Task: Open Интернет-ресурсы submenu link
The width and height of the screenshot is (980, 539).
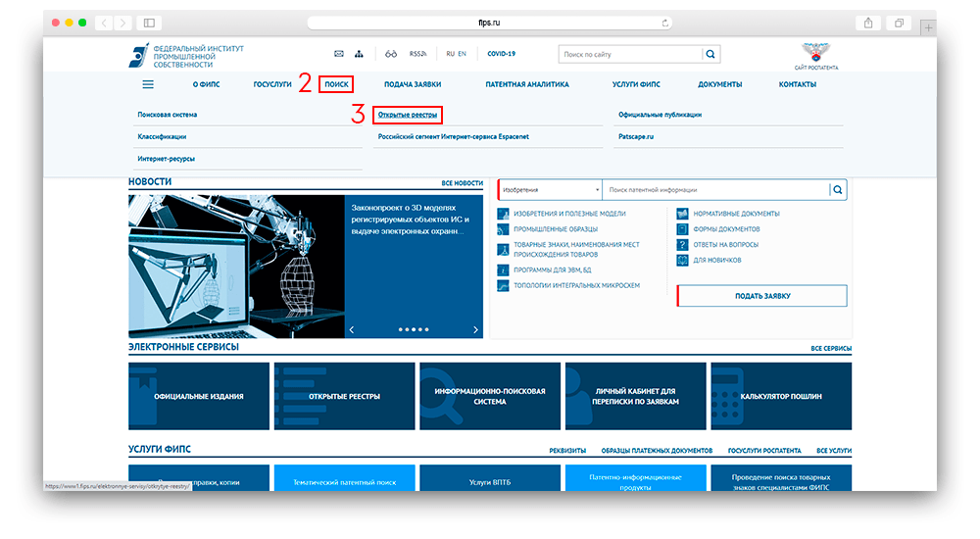Action: point(167,159)
